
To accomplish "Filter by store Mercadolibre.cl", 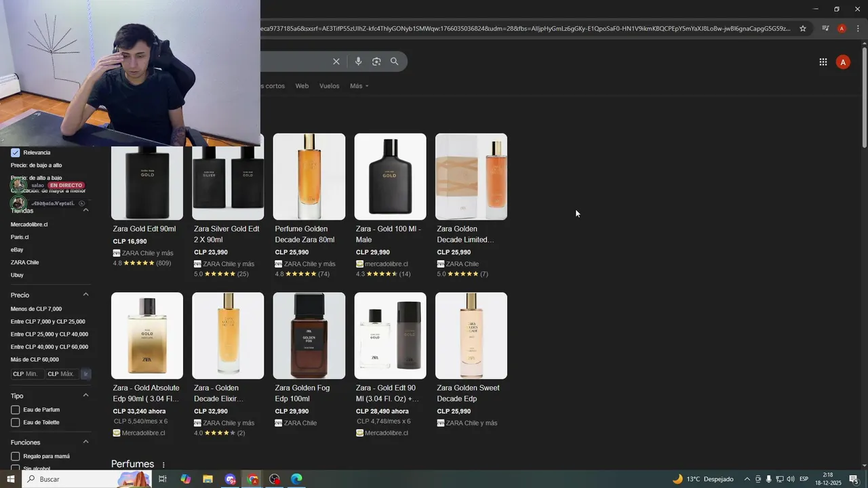I will 29,224.
